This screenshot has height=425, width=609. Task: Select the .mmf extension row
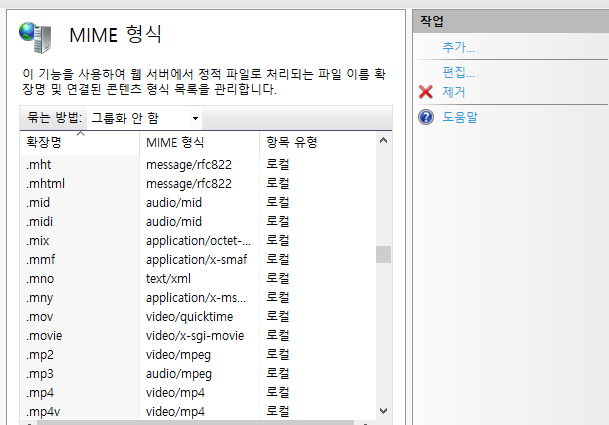[198, 260]
